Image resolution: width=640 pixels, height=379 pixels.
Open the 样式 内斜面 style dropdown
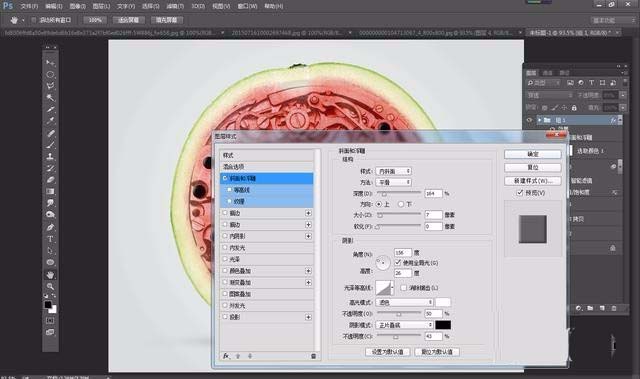[393, 171]
